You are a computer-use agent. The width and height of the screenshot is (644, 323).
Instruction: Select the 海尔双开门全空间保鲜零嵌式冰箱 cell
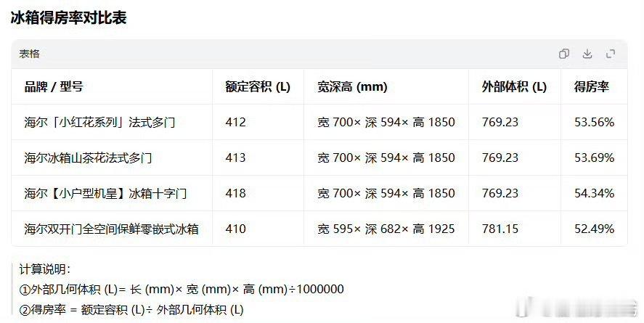[111, 229]
